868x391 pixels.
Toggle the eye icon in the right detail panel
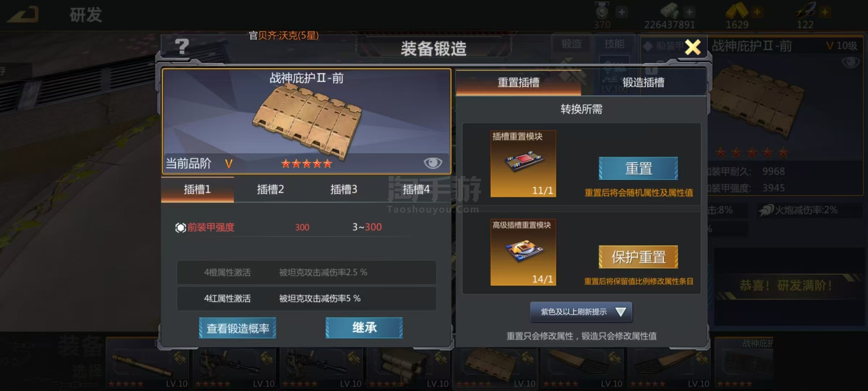[850, 62]
